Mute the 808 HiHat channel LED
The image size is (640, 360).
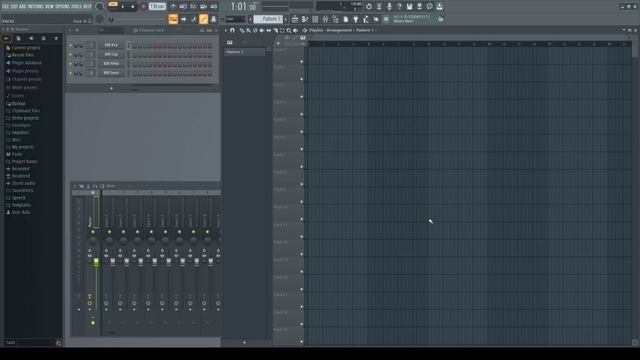click(x=71, y=64)
